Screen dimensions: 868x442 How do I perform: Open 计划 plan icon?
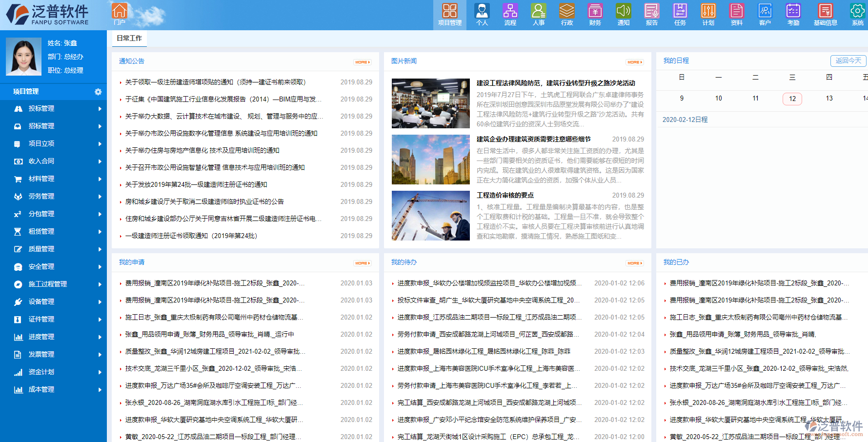pos(708,15)
